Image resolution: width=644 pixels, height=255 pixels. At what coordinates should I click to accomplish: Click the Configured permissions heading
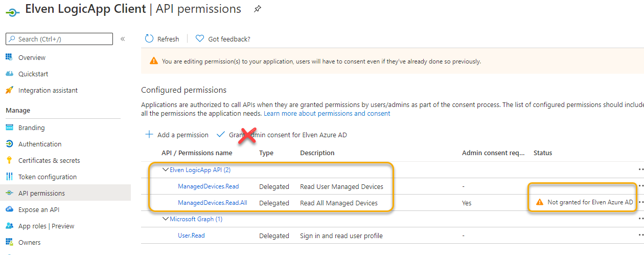183,90
